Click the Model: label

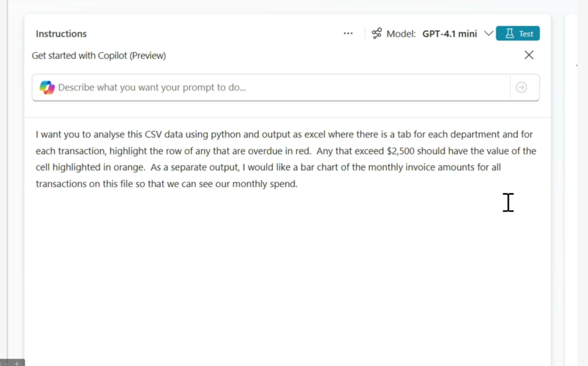pyautogui.click(x=401, y=33)
